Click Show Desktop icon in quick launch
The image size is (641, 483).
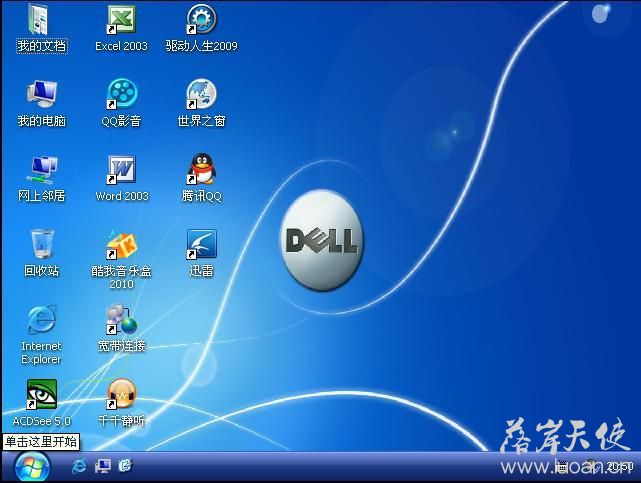coord(102,466)
